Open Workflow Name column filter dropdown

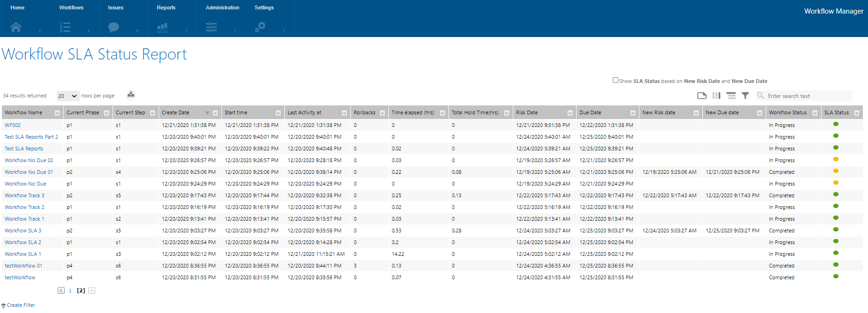click(57, 113)
